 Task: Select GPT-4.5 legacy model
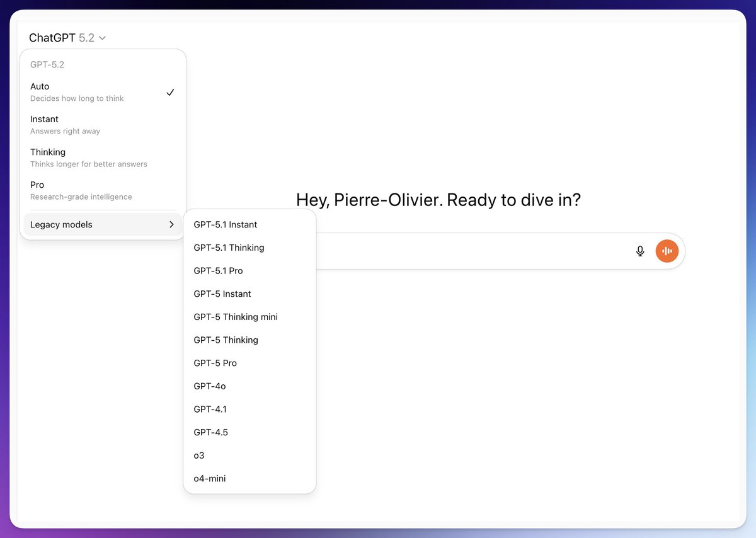(x=249, y=432)
